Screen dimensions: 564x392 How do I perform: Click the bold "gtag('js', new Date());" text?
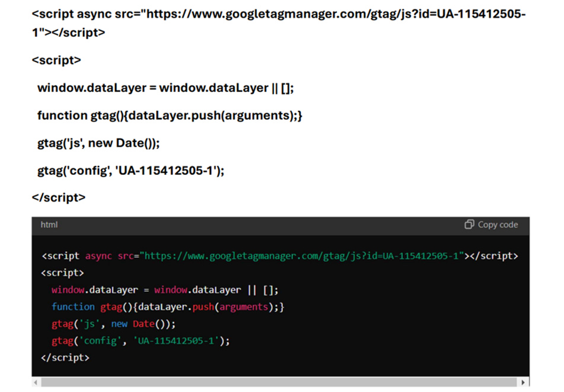point(98,143)
